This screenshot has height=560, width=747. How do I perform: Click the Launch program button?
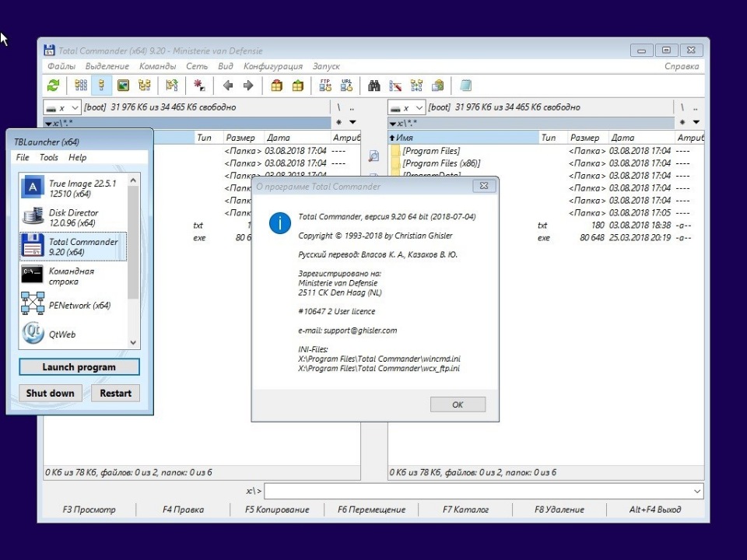tap(79, 367)
